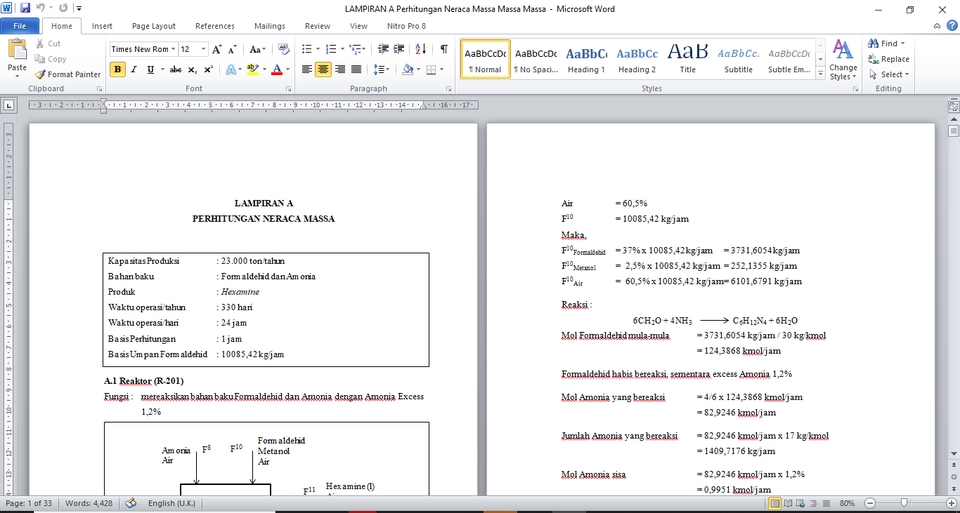Toggle Print Layout view button

pos(775,503)
